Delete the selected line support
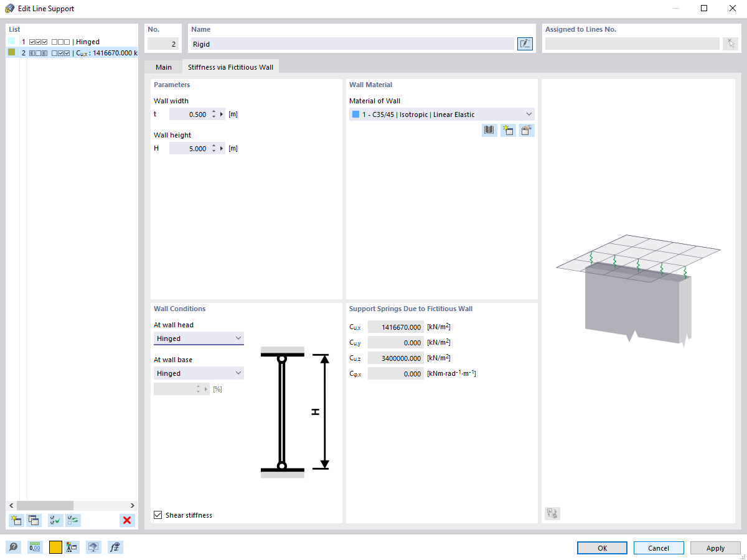The height and width of the screenshot is (560, 747). (x=127, y=520)
